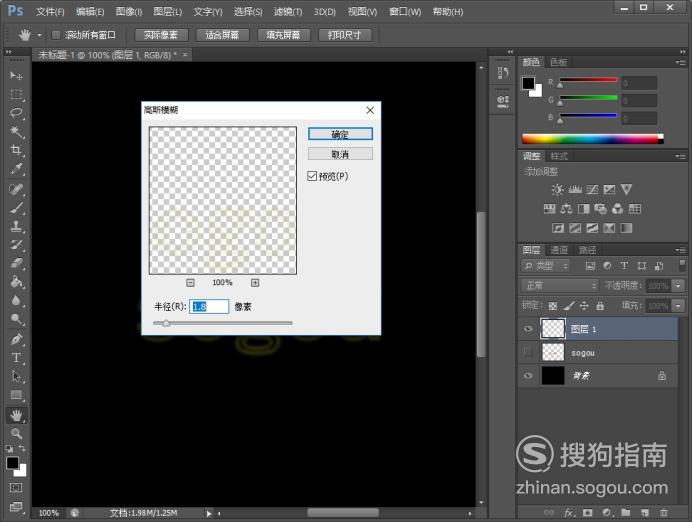Open 图层(L) menu
Image resolution: width=692 pixels, height=522 pixels.
coord(167,11)
